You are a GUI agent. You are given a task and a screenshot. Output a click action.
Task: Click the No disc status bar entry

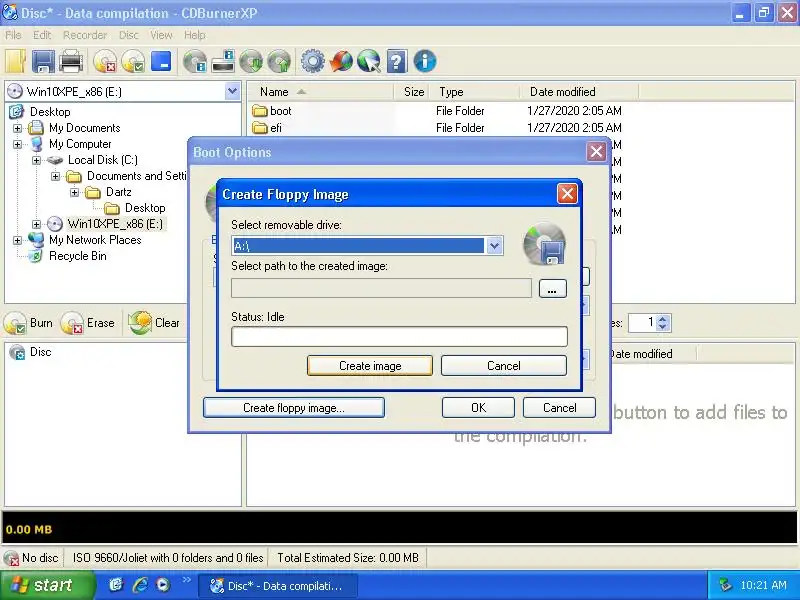[32, 558]
